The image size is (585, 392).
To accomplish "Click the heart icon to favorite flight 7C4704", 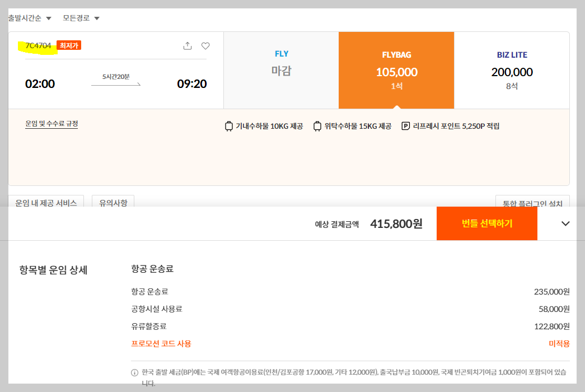I will (205, 46).
